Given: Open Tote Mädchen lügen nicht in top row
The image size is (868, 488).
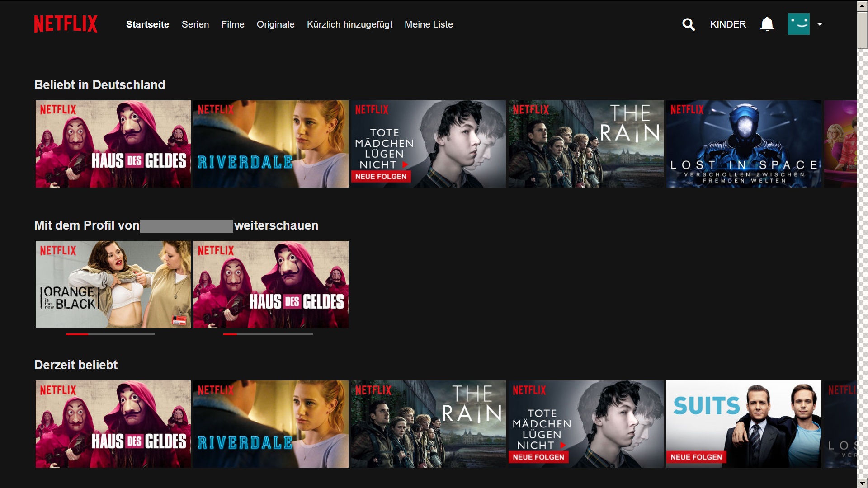Looking at the screenshot, I should [428, 144].
